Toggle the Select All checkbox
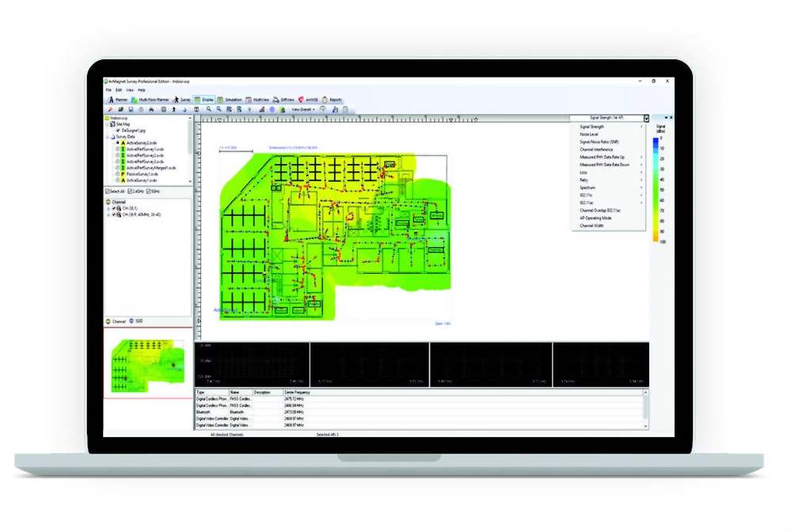 tap(108, 191)
